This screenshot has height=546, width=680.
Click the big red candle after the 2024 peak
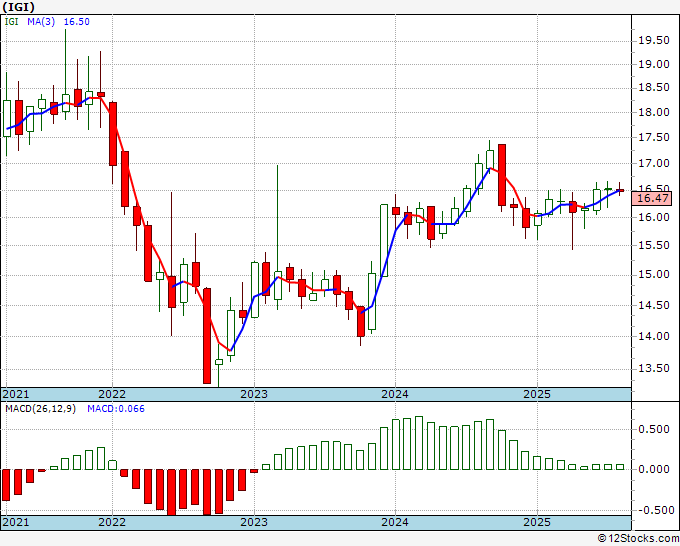point(502,174)
